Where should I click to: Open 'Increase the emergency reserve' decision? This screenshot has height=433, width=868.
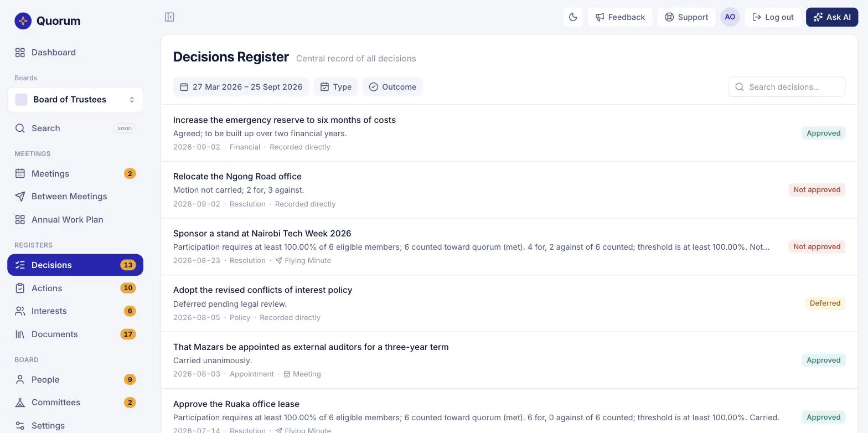509,133
